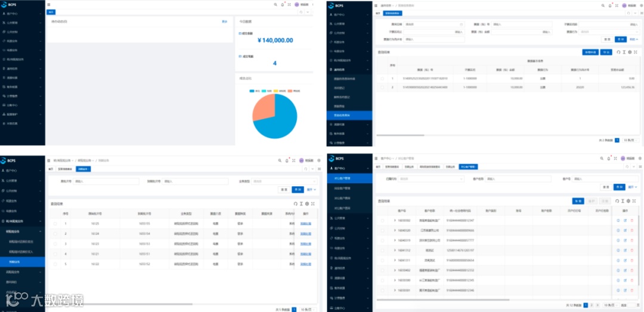Open search icon in the dashboard screen header
This screenshot has width=644, height=312.
[275, 5]
